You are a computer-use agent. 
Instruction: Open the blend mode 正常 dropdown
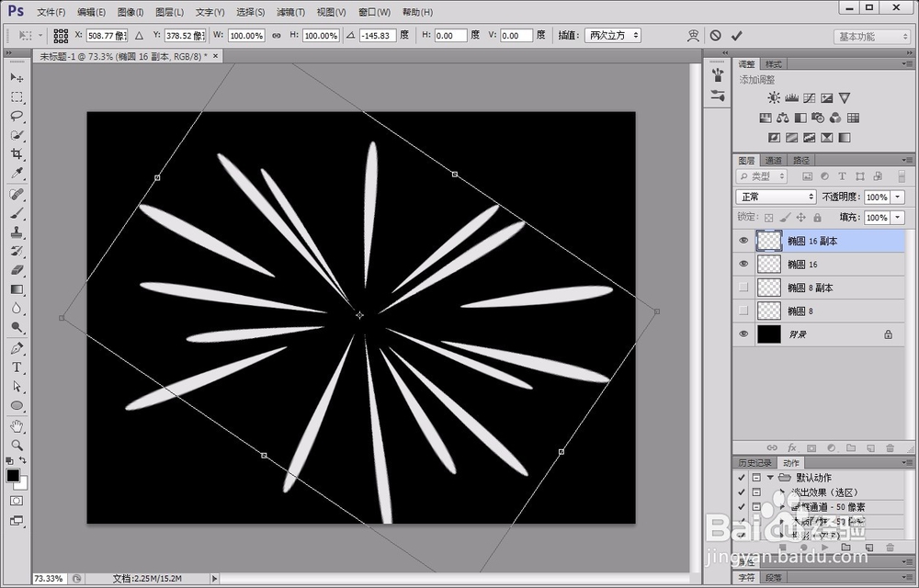pyautogui.click(x=776, y=197)
